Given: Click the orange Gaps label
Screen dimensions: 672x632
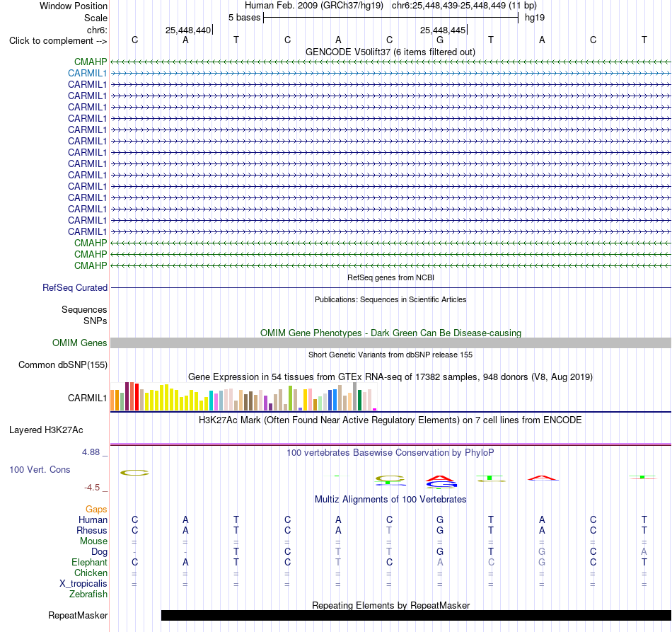Looking at the screenshot, I should click(x=96, y=509).
